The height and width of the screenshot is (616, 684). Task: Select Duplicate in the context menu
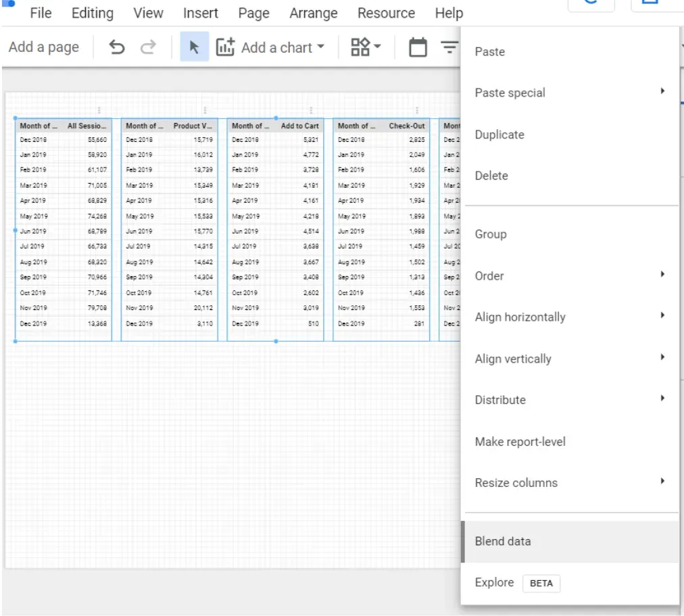coord(570,134)
